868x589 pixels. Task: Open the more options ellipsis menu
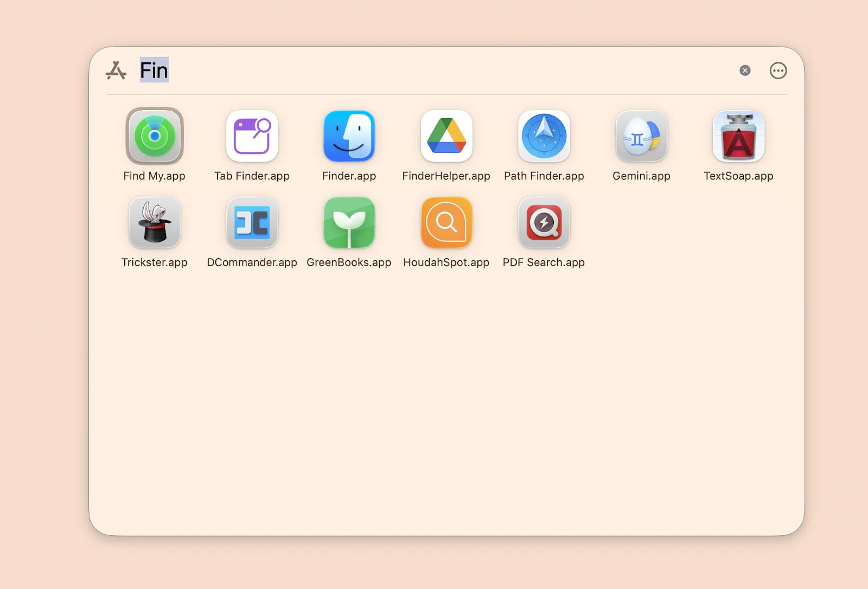coord(778,71)
